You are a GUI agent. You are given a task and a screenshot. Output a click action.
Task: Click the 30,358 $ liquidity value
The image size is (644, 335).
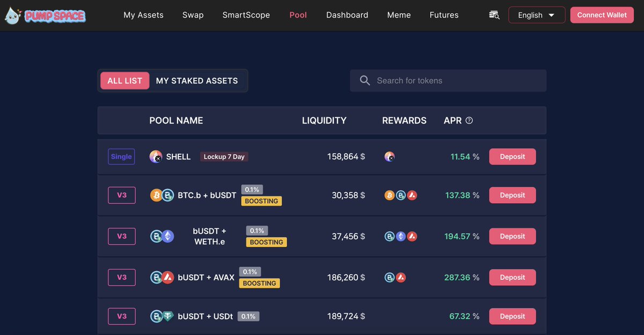point(348,195)
